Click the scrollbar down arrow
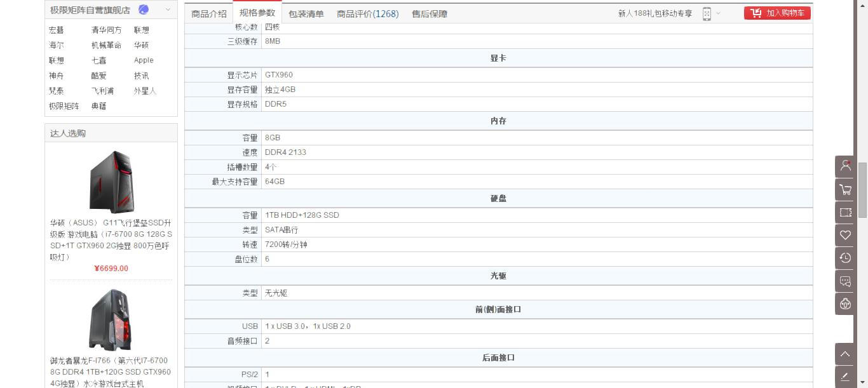868x388 pixels. pos(862,384)
